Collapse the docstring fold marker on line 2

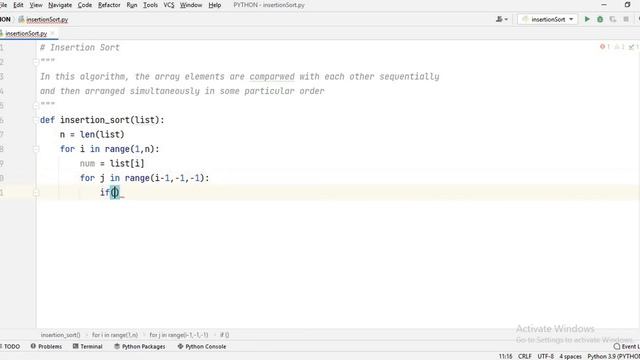pyautogui.click(x=36, y=62)
